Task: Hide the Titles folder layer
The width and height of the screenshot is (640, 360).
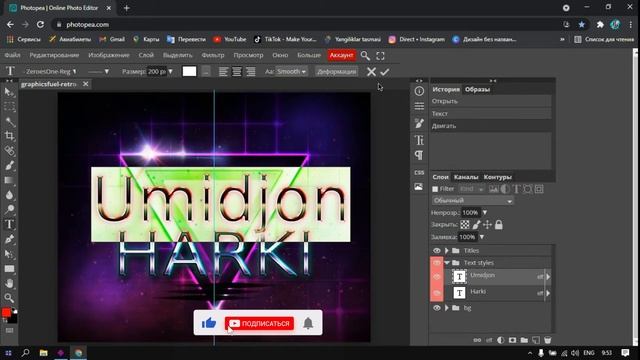Action: tap(437, 251)
